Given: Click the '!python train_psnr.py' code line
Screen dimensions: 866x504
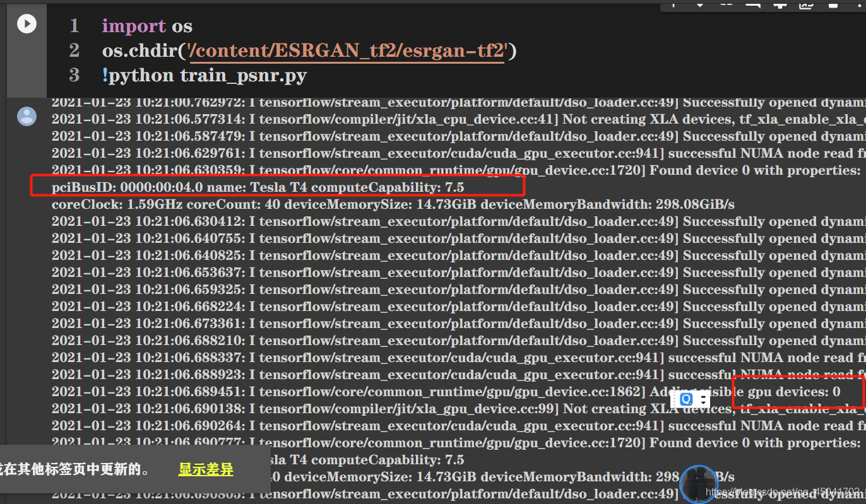Looking at the screenshot, I should [x=205, y=76].
